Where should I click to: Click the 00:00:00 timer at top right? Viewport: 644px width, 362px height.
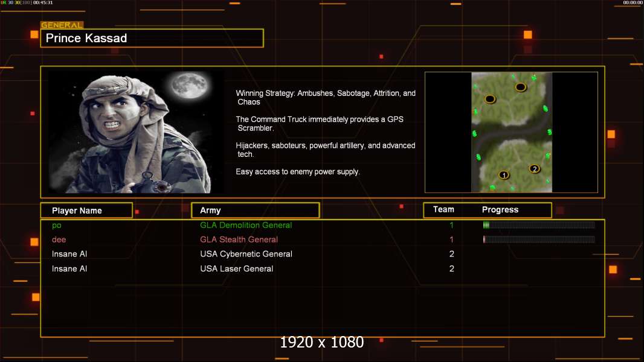(x=633, y=2)
